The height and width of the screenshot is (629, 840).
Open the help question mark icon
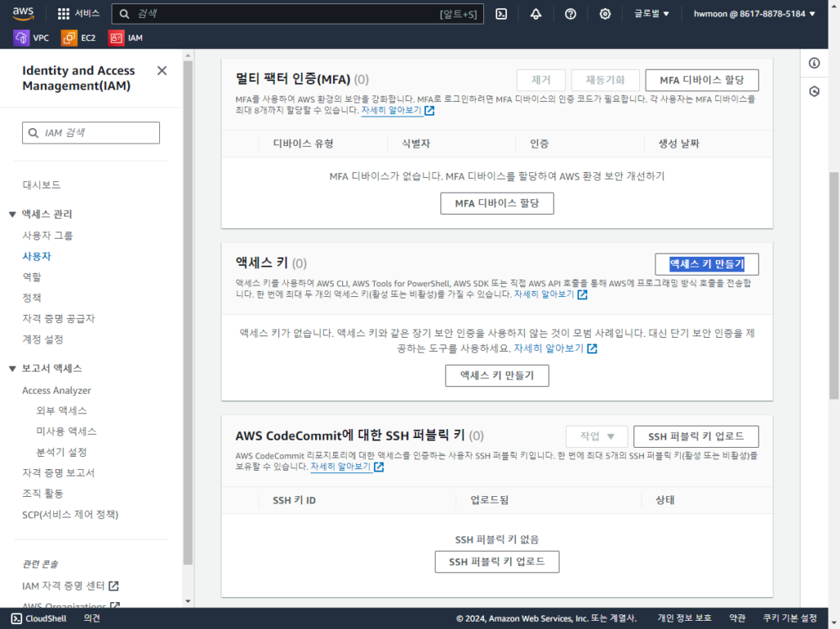(x=571, y=14)
